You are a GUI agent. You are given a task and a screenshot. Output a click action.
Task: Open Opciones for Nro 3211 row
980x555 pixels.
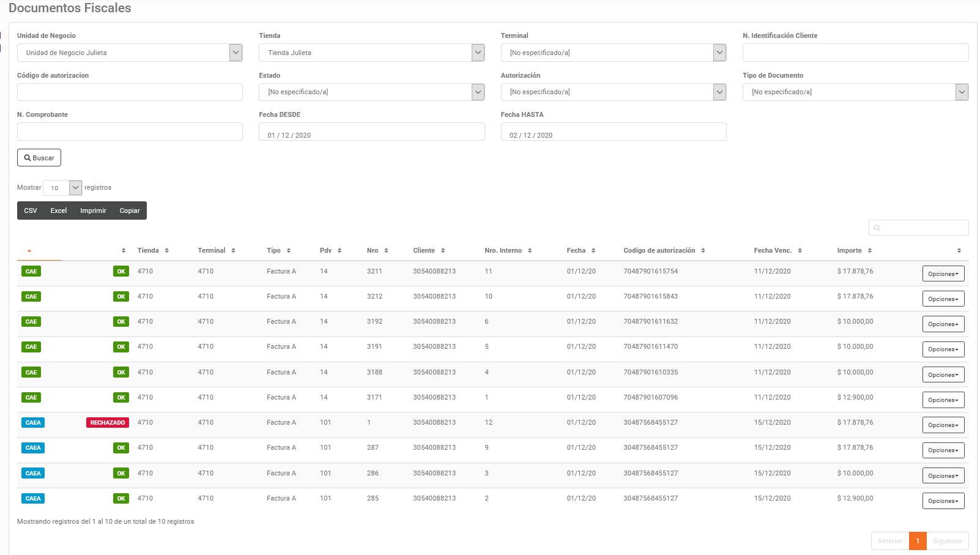click(x=943, y=274)
